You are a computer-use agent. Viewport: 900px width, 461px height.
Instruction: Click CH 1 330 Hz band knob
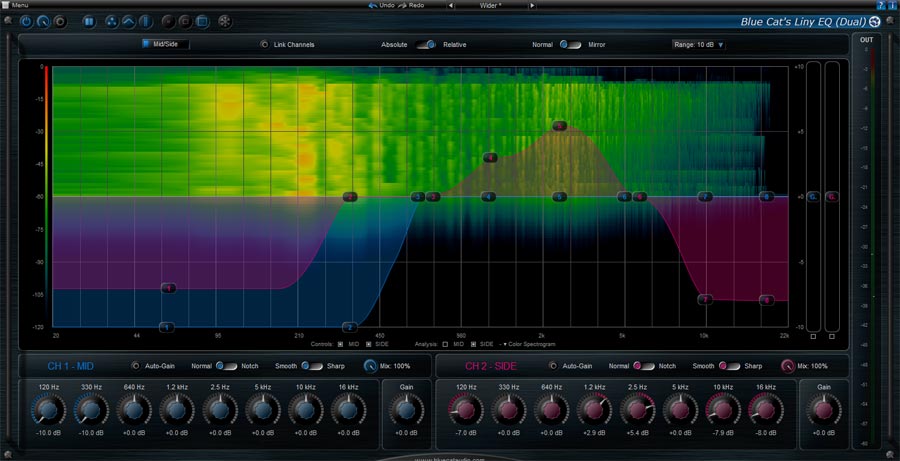tap(91, 410)
